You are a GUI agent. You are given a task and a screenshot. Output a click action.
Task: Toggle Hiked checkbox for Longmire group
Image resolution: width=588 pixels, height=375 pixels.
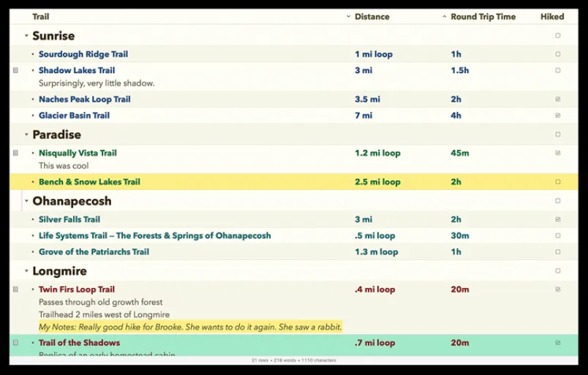click(x=557, y=270)
